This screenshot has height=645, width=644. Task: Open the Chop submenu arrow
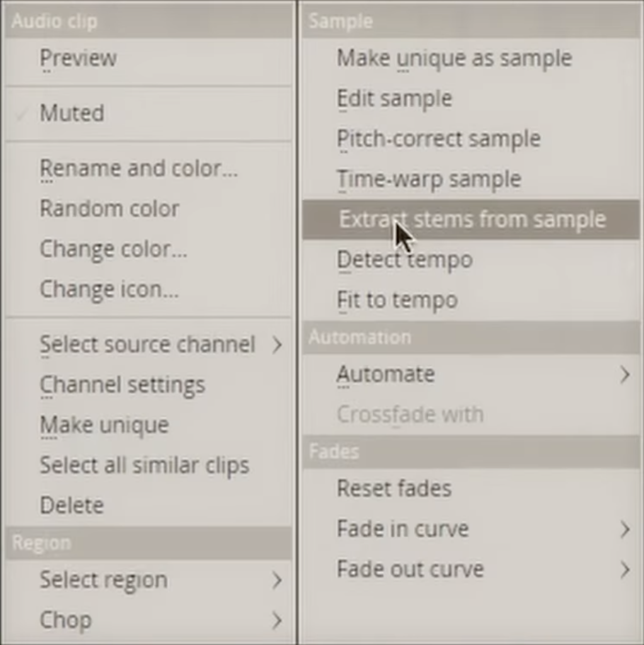click(277, 620)
